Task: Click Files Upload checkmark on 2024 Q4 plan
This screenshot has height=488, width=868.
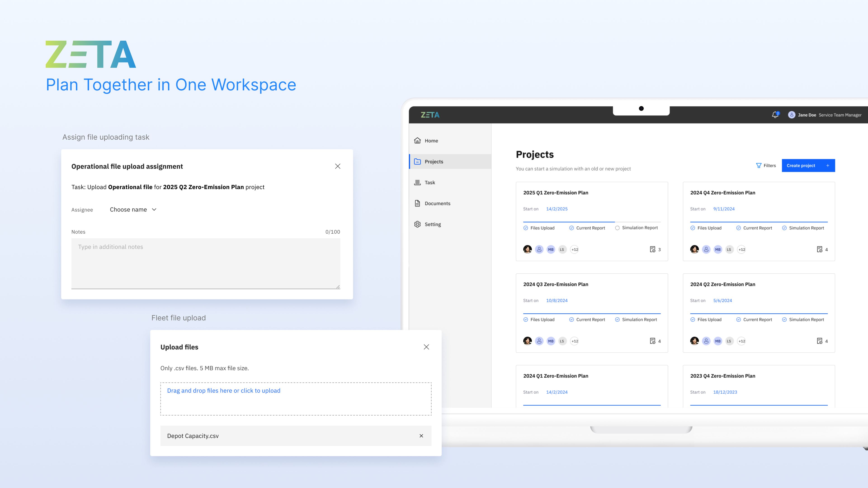Action: [x=693, y=228]
